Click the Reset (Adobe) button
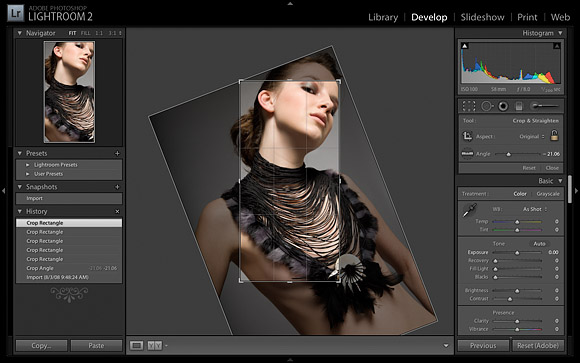This screenshot has width=580, height=363. click(538, 346)
